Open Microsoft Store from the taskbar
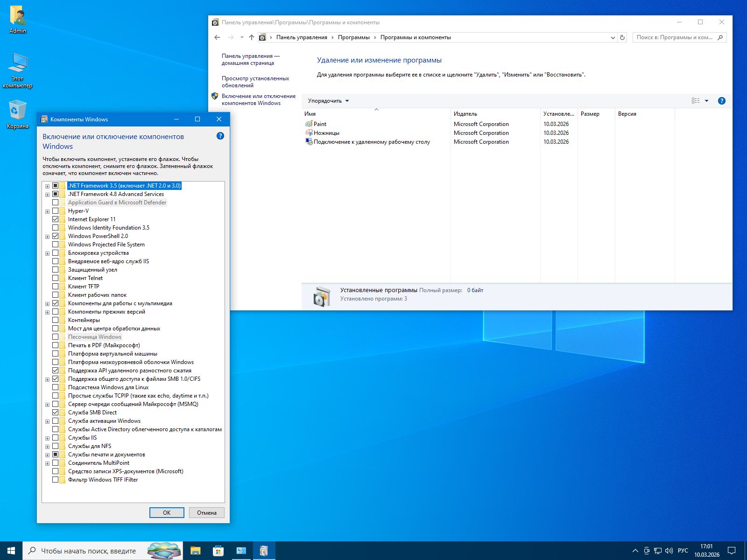 [218, 551]
